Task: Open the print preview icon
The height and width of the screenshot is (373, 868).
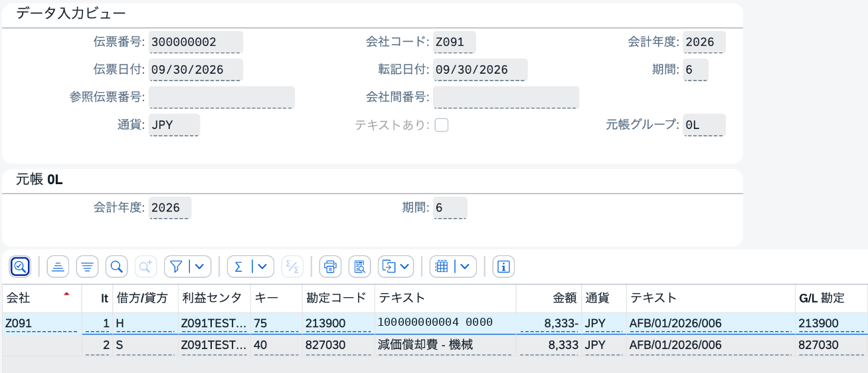Action: click(x=359, y=267)
